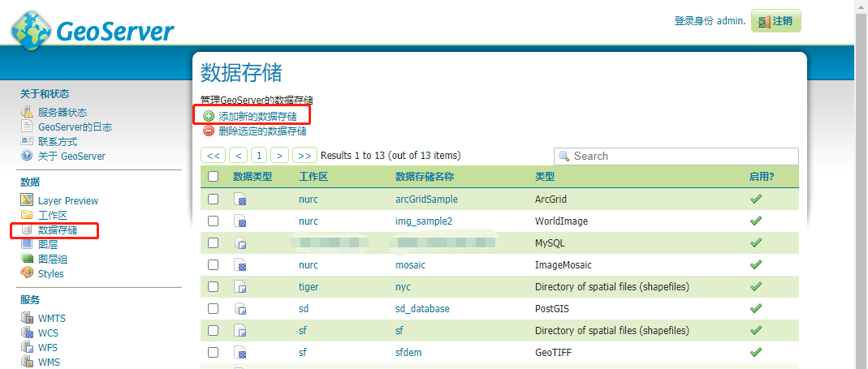Click the green plus add store icon

point(209,116)
